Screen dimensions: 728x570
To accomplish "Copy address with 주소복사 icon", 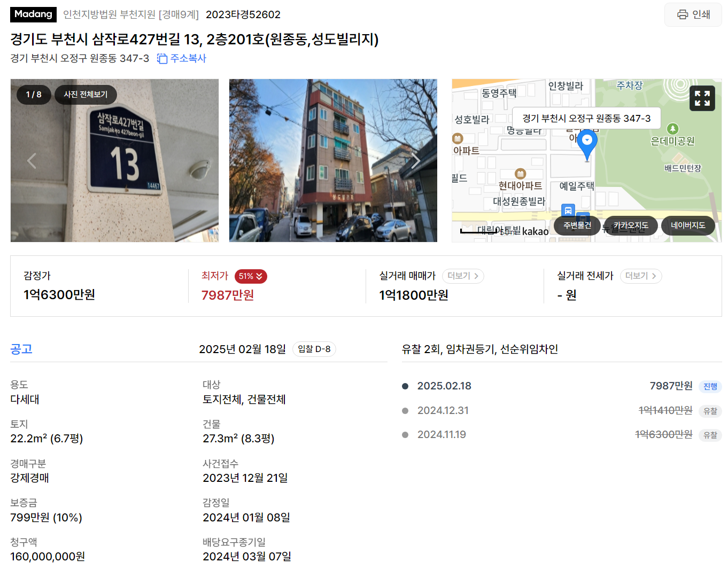I will [x=182, y=58].
